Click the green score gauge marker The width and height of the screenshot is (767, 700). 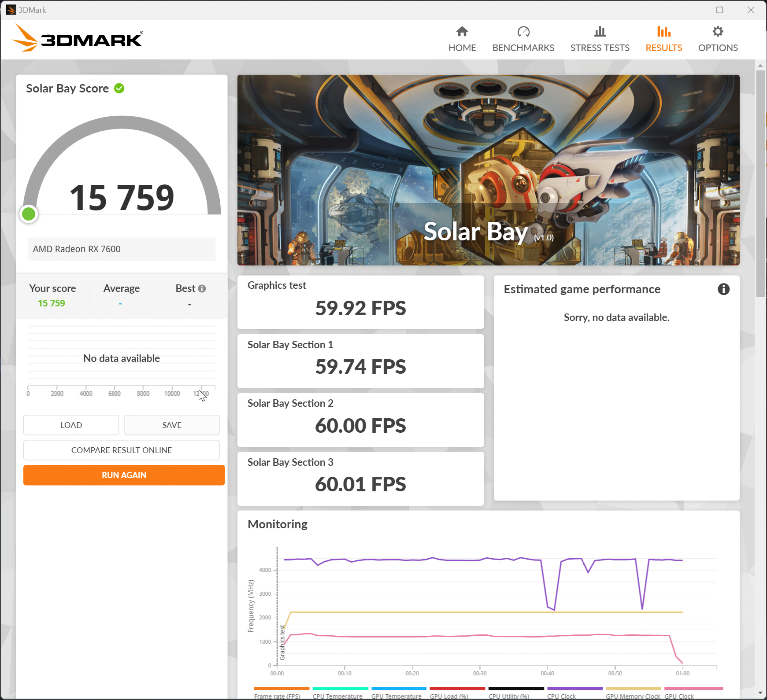coord(29,214)
